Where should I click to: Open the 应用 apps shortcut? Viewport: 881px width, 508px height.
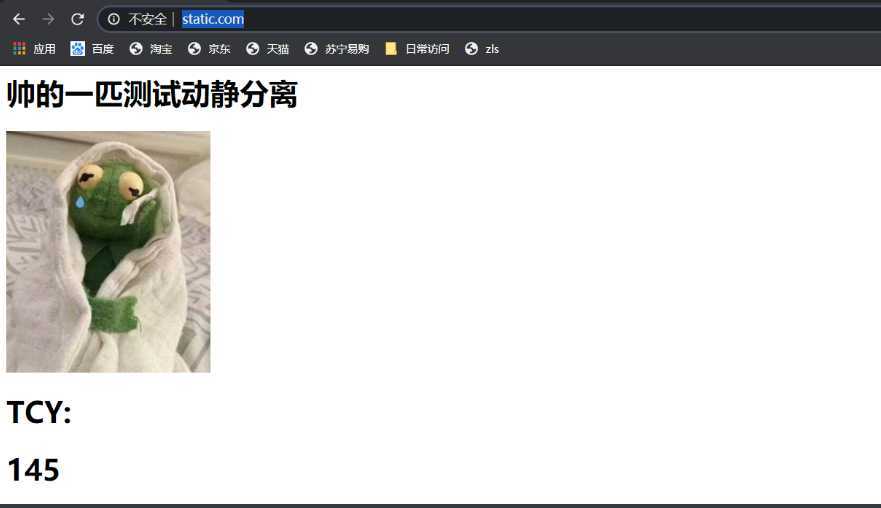click(x=34, y=49)
